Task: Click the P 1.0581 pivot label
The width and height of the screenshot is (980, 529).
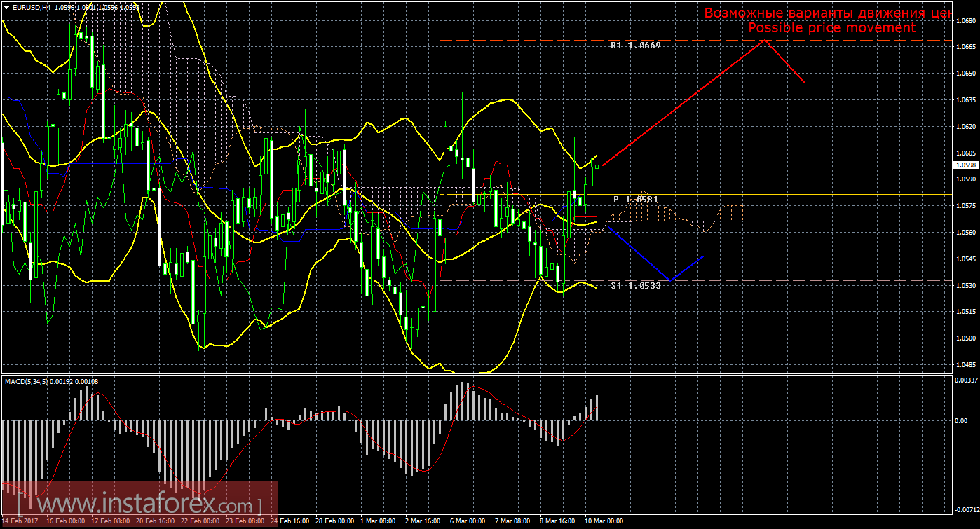Action: pos(636,200)
